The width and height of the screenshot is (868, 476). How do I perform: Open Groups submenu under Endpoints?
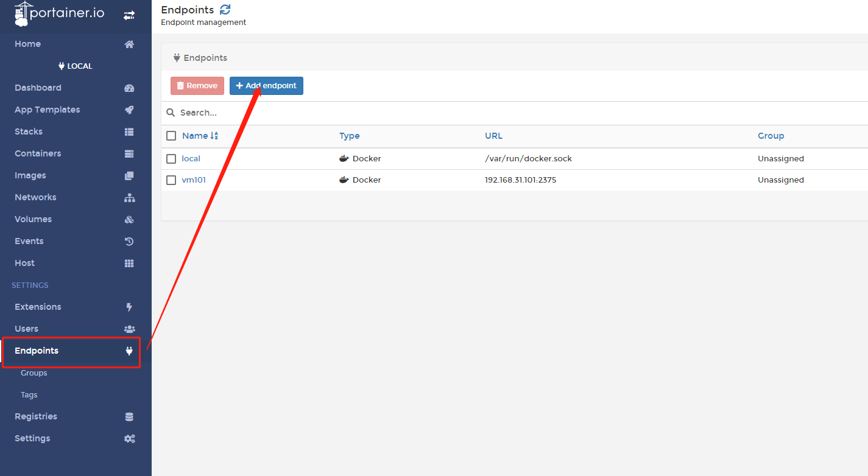[x=34, y=373]
